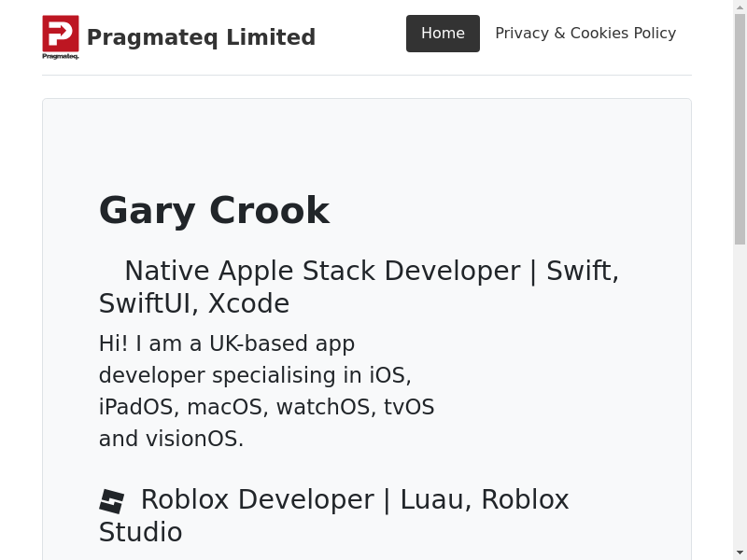Click the word 'Studio' under Roblox Developer
Image resolution: width=747 pixels, height=560 pixels.
[140, 532]
